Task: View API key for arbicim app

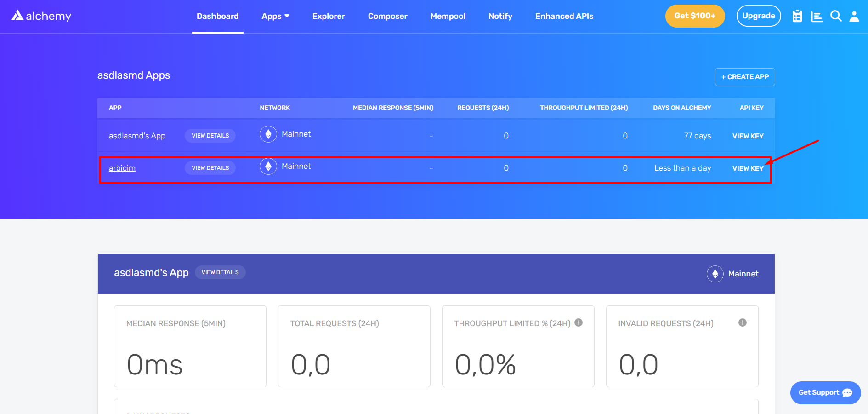Action: (x=748, y=168)
